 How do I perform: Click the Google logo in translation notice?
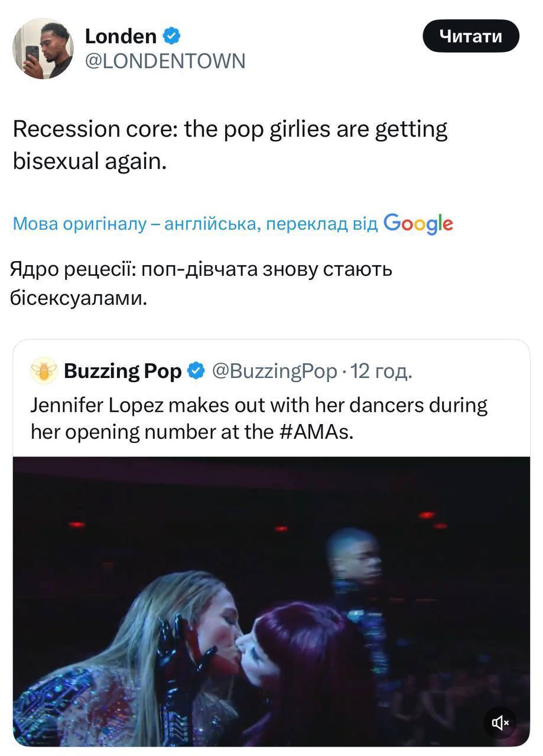coord(418,224)
